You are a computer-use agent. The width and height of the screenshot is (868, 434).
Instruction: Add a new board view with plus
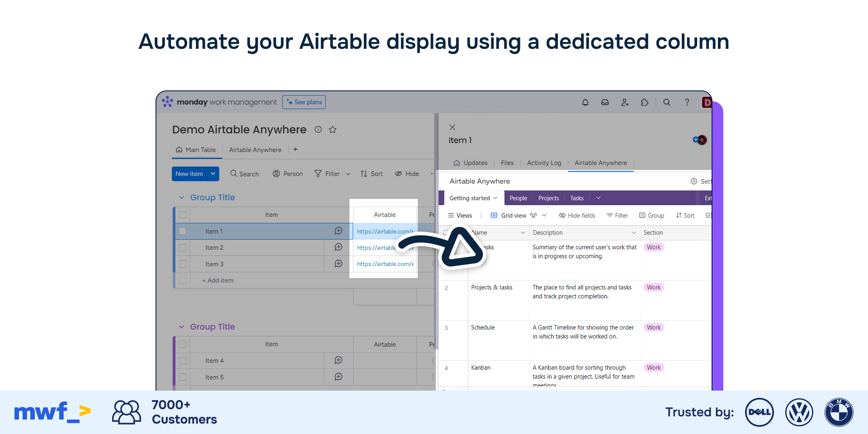tap(295, 149)
